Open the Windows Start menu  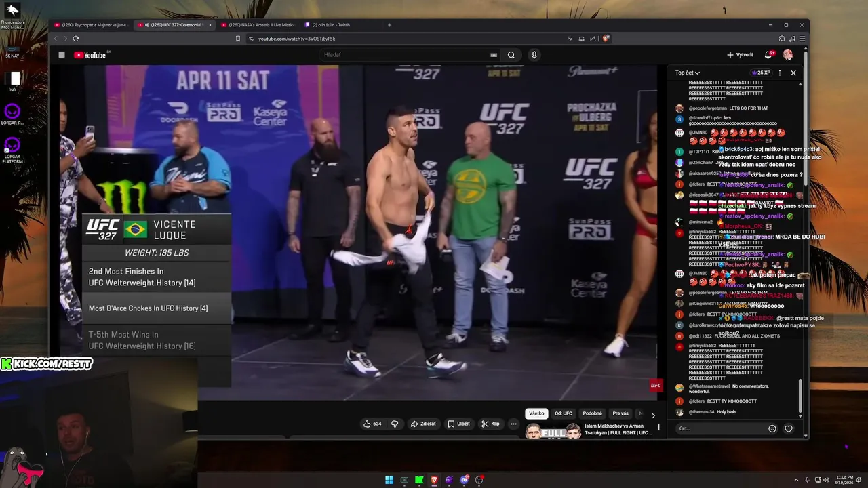coord(389,480)
